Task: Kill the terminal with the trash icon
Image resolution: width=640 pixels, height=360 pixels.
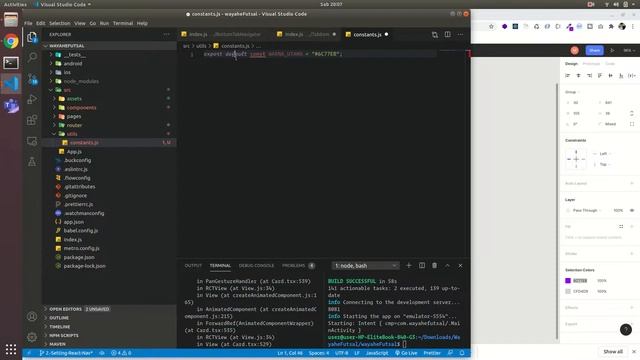Action: click(434, 265)
